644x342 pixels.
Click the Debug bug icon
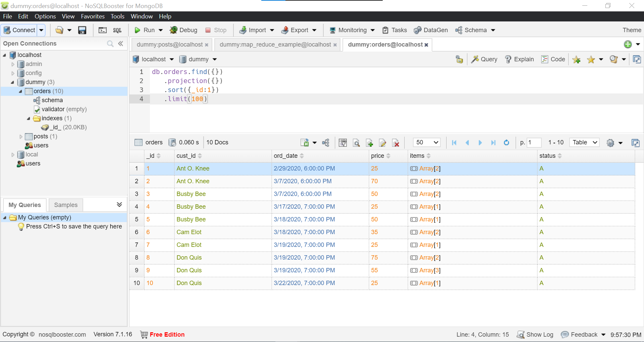click(x=173, y=30)
